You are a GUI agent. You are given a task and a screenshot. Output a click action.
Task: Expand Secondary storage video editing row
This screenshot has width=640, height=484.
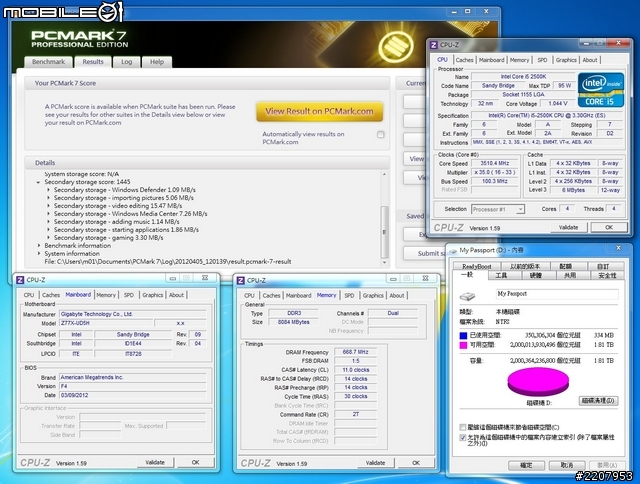click(x=48, y=206)
